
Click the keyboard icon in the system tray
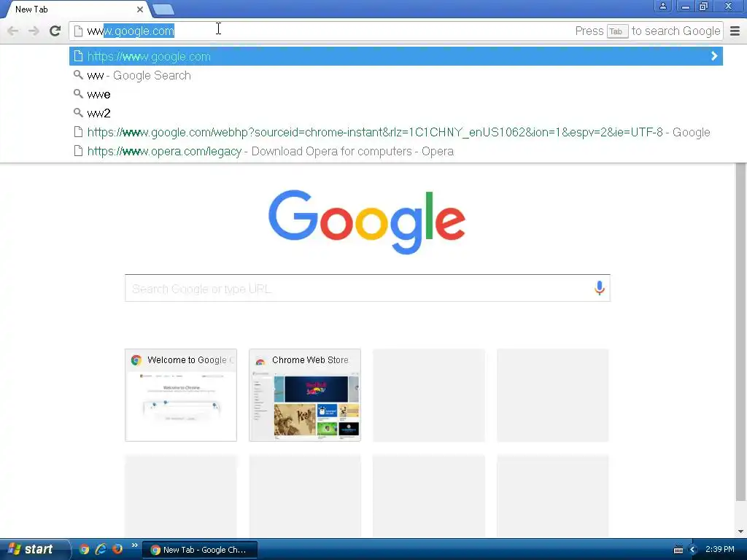pos(678,550)
